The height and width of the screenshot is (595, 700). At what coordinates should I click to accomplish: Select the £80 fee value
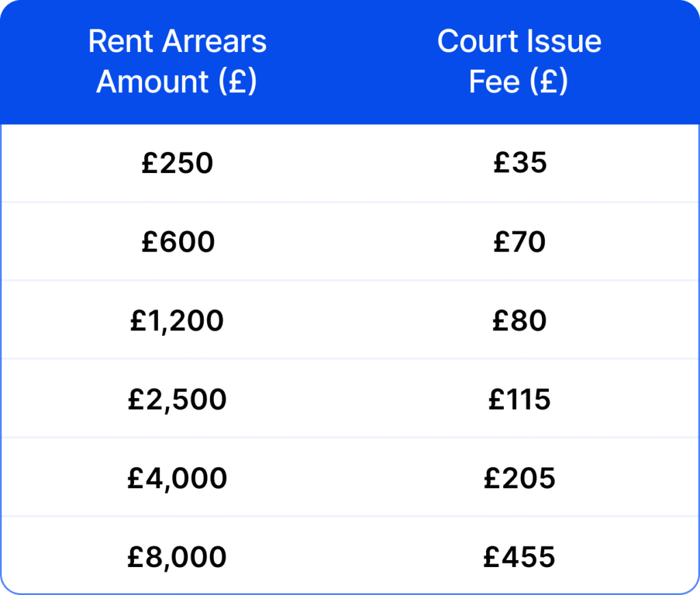click(x=520, y=321)
